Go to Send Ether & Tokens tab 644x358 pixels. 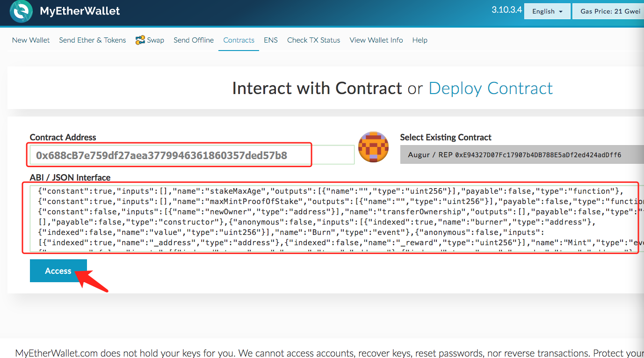pyautogui.click(x=93, y=40)
